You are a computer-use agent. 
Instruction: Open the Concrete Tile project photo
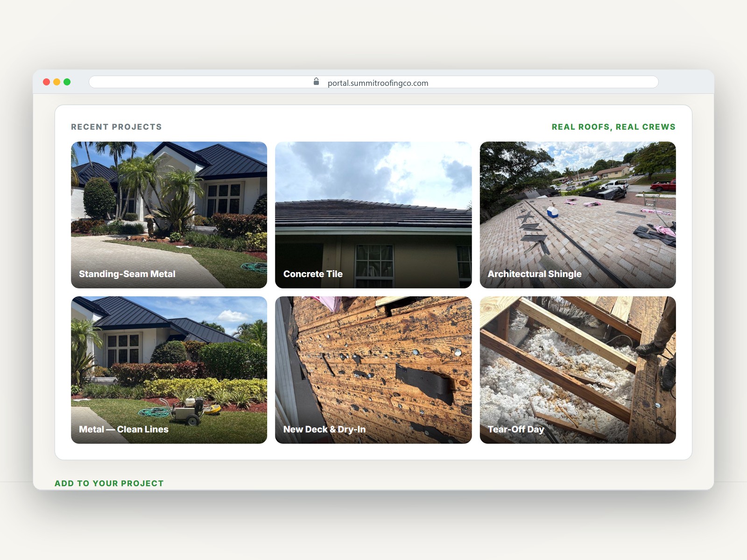(x=373, y=215)
